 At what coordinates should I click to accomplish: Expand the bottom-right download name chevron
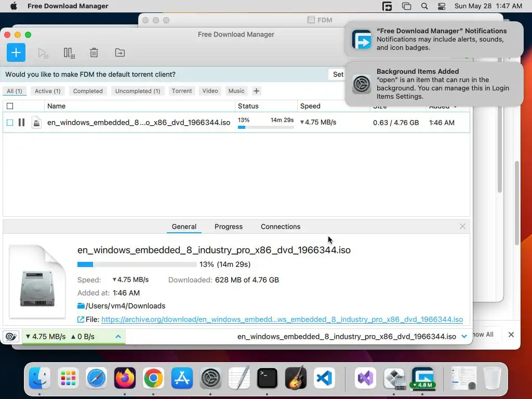click(x=464, y=337)
